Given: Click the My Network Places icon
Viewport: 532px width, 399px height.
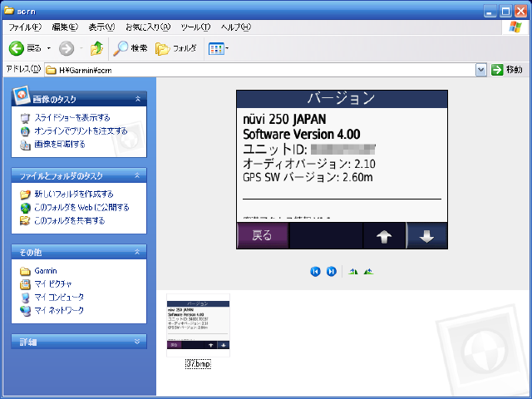Looking at the screenshot, I should pos(25,311).
